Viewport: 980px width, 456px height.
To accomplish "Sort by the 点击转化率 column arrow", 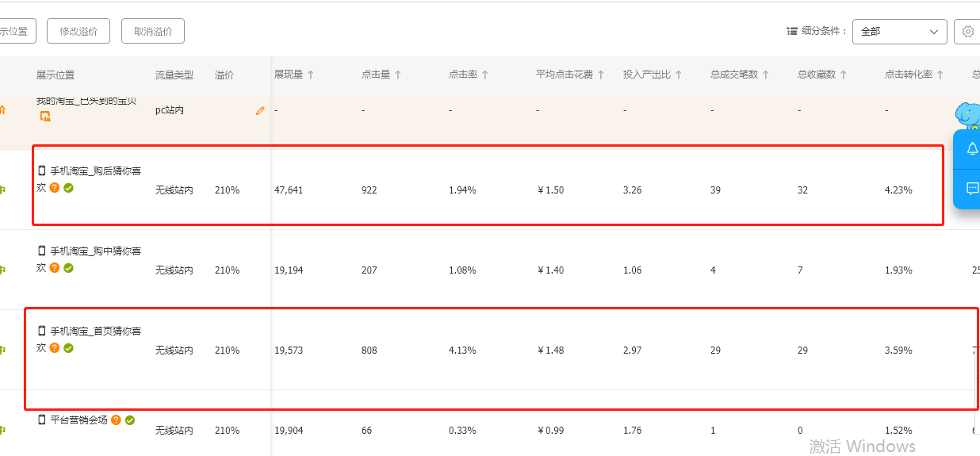I will coord(940,75).
